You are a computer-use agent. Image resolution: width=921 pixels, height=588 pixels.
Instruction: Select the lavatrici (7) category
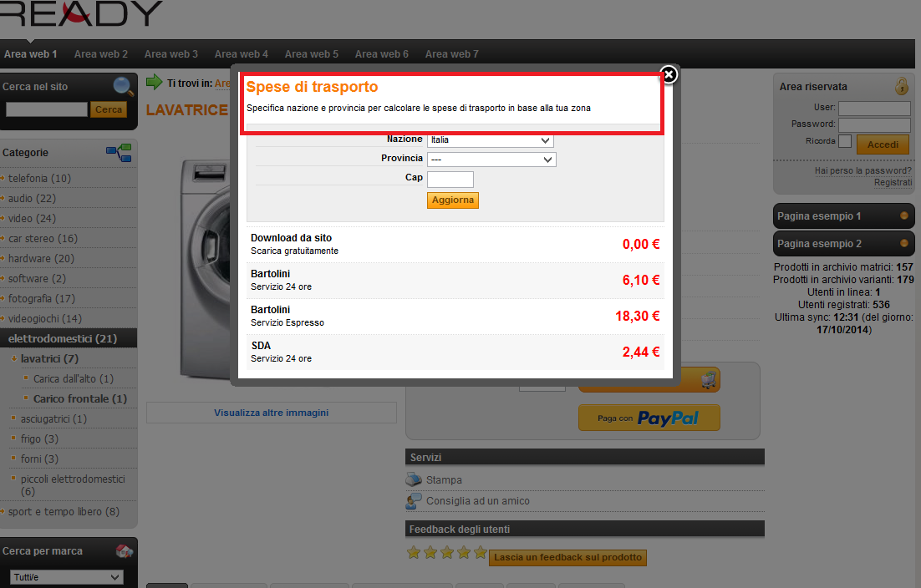pos(49,358)
